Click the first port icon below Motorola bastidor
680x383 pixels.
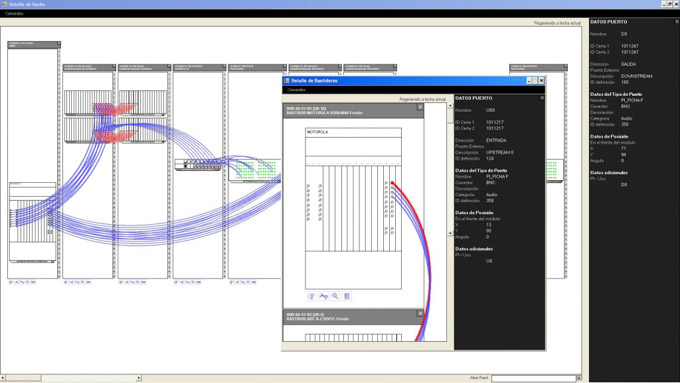click(312, 296)
